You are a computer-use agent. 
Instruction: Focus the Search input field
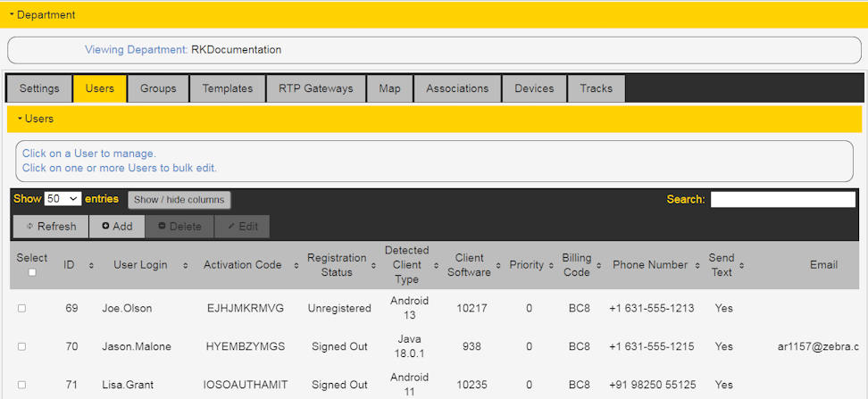coord(783,200)
